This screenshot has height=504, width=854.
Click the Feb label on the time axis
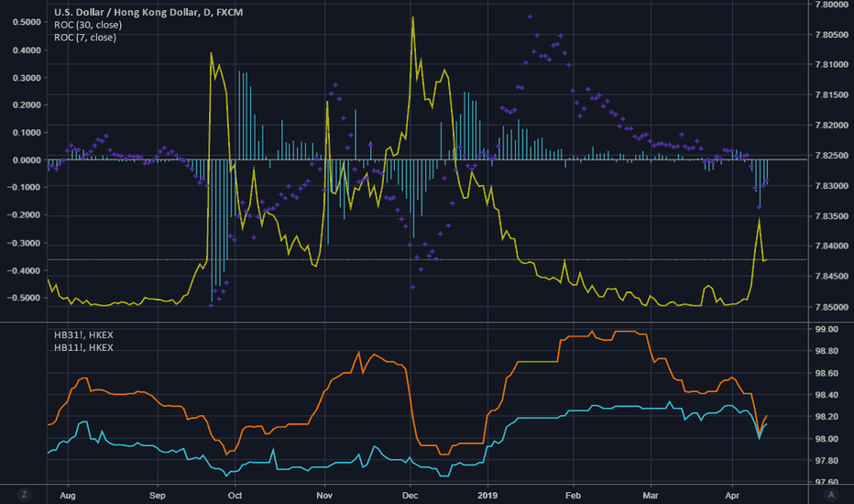click(x=573, y=495)
